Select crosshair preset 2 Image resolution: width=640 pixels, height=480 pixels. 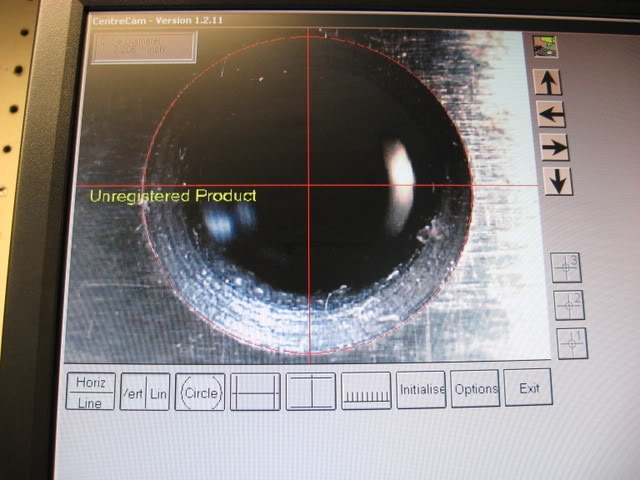tap(569, 304)
